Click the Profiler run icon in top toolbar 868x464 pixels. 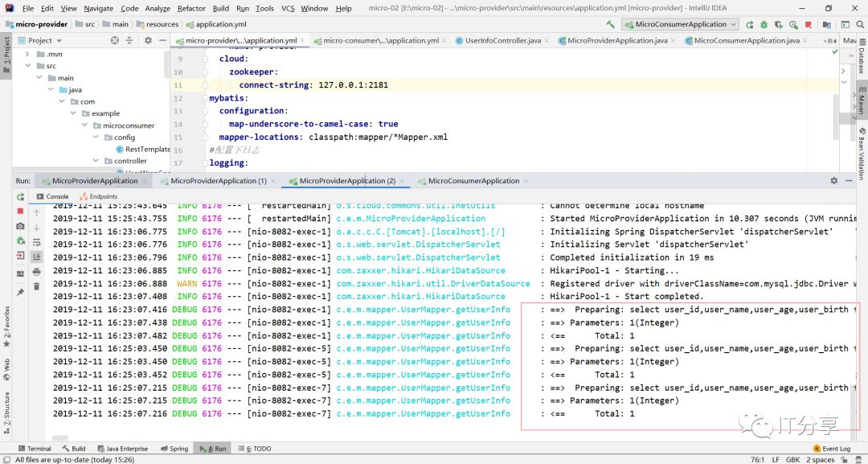pyautogui.click(x=794, y=24)
